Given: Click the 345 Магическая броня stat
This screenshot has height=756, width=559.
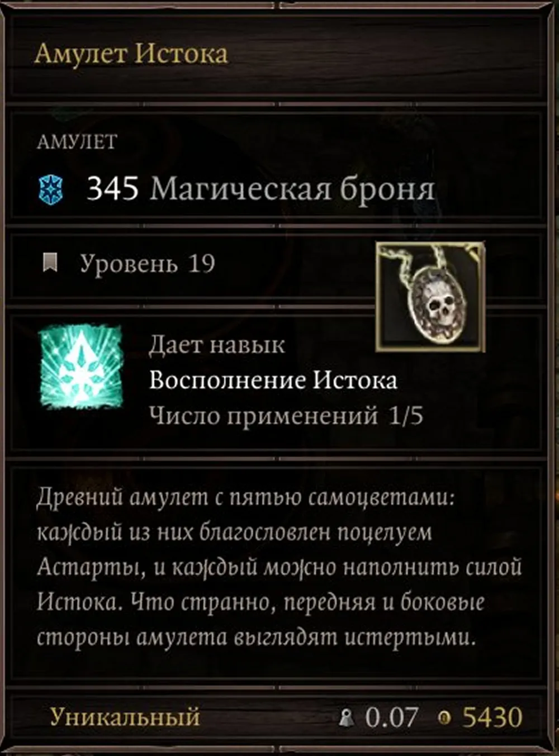Looking at the screenshot, I should point(260,189).
